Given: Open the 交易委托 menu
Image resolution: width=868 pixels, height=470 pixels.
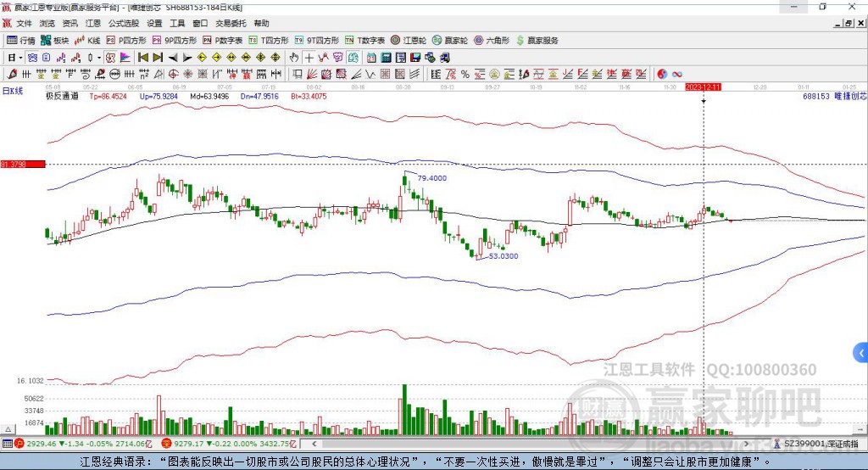Looking at the screenshot, I should [x=231, y=23].
